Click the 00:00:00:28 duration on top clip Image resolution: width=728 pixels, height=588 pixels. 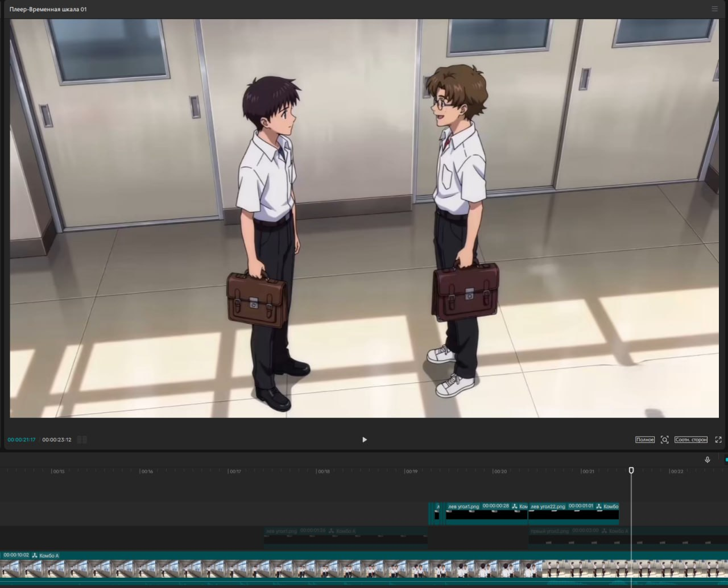496,506
